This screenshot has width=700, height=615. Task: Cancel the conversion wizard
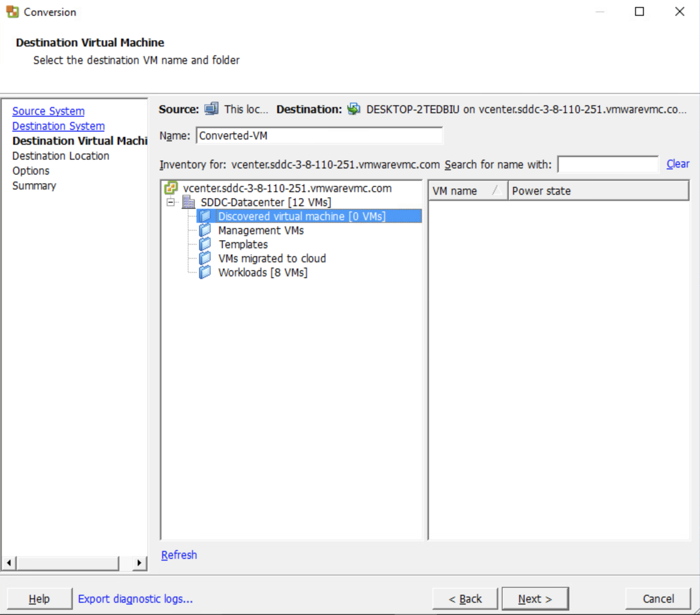tap(658, 599)
